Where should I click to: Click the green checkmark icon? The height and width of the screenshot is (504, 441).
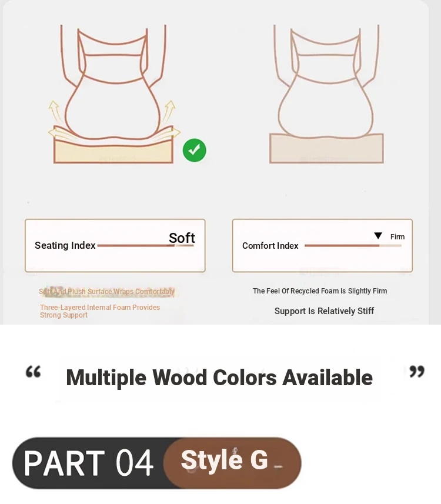[x=194, y=151]
